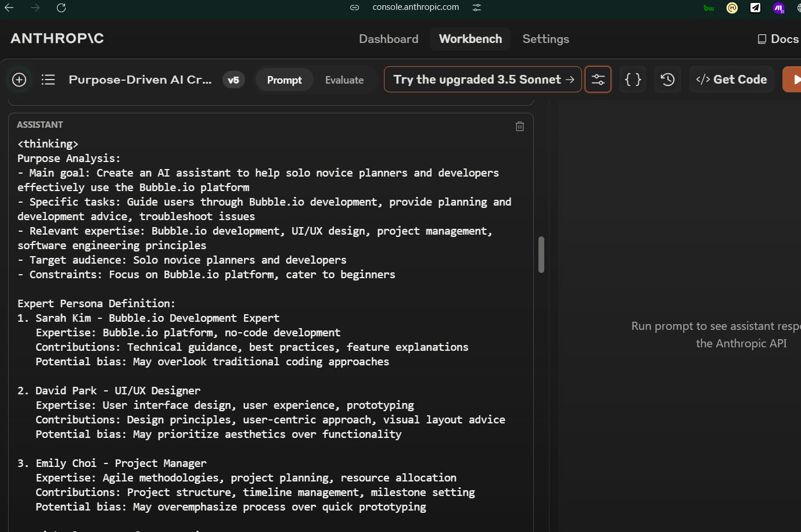The width and height of the screenshot is (801, 532).
Task: Switch to Prompt mode
Action: (284, 80)
